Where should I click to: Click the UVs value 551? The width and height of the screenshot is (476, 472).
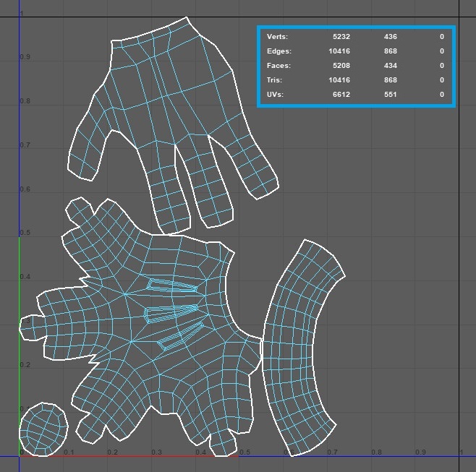click(391, 95)
